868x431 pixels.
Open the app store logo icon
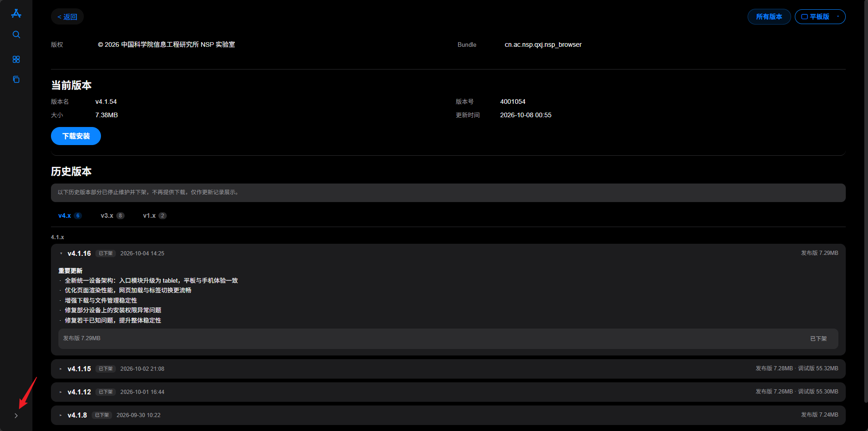tap(16, 13)
